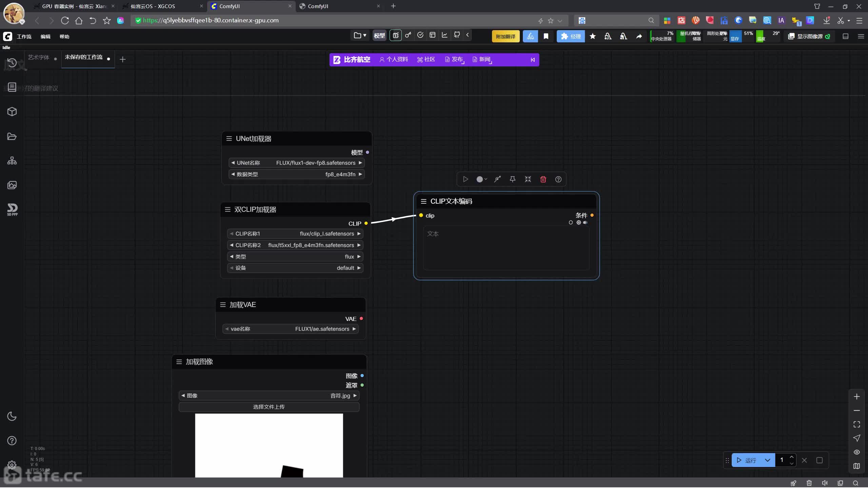868x488 pixels.
Task: Click the share arrow icon in toolbar
Action: [x=639, y=36]
